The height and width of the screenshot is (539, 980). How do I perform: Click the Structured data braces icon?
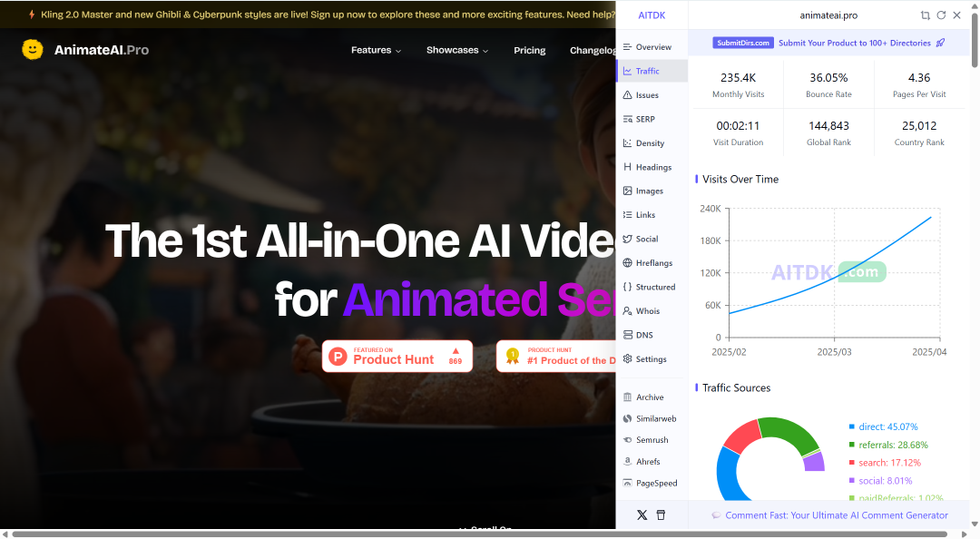click(628, 287)
